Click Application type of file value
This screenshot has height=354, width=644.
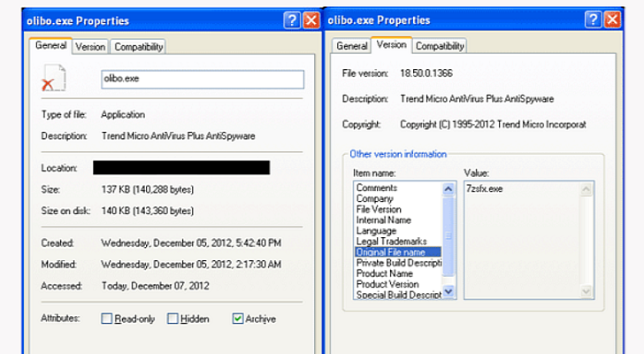tap(123, 114)
